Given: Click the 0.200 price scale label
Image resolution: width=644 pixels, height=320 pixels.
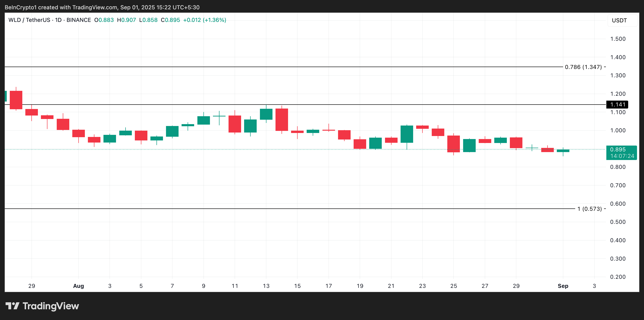Looking at the screenshot, I should click(617, 277).
